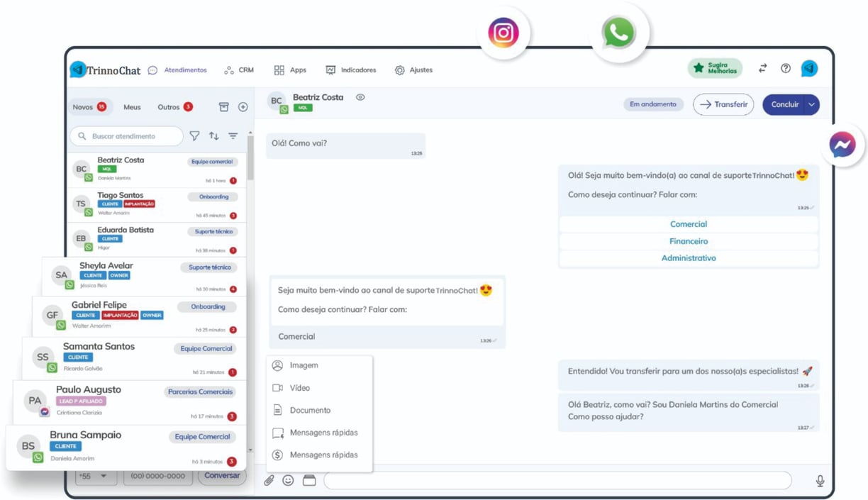Open the Sheyla Avelar conversation

pos(144,277)
